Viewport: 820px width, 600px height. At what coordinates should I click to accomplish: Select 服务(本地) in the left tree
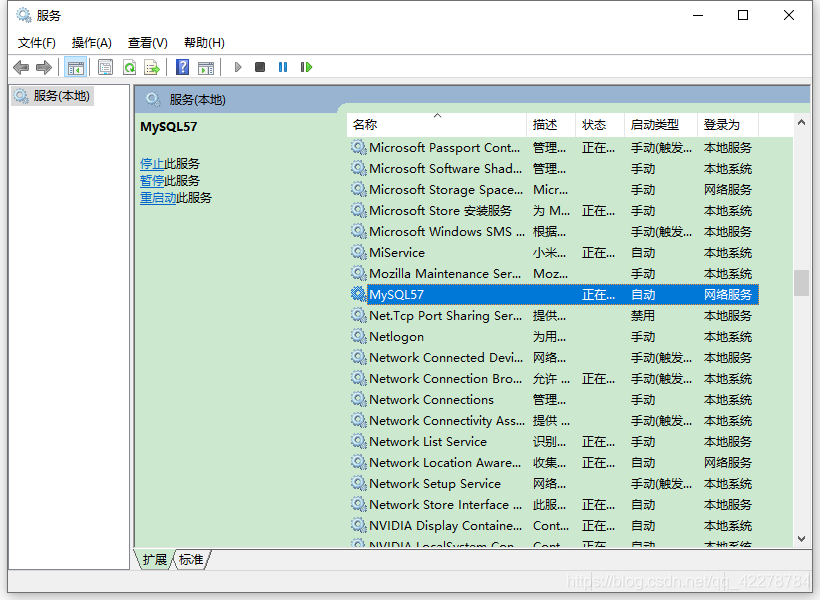tap(58, 95)
